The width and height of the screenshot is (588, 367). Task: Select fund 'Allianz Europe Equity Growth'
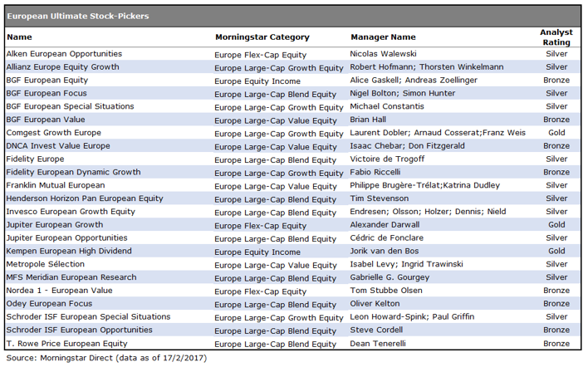(62, 67)
